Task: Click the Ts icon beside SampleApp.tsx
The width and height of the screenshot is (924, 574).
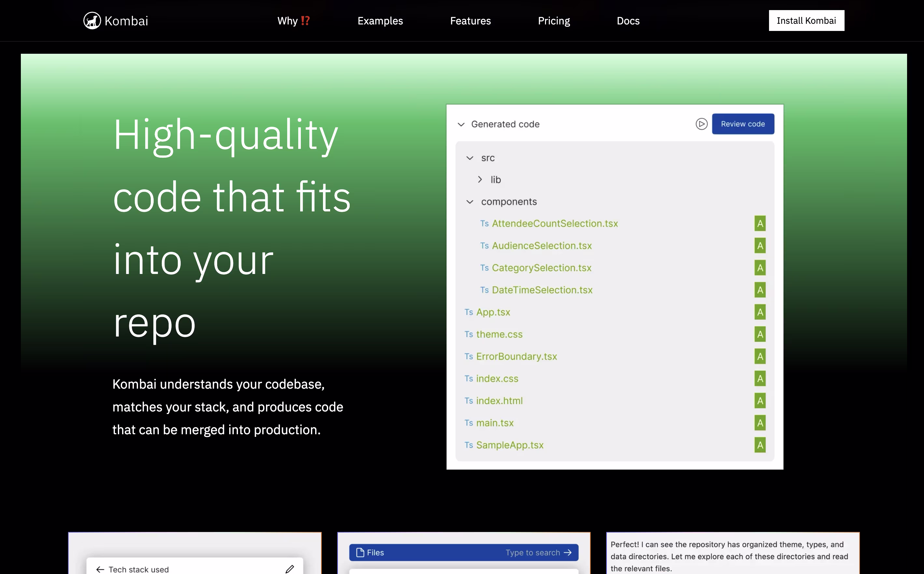Action: pyautogui.click(x=469, y=445)
